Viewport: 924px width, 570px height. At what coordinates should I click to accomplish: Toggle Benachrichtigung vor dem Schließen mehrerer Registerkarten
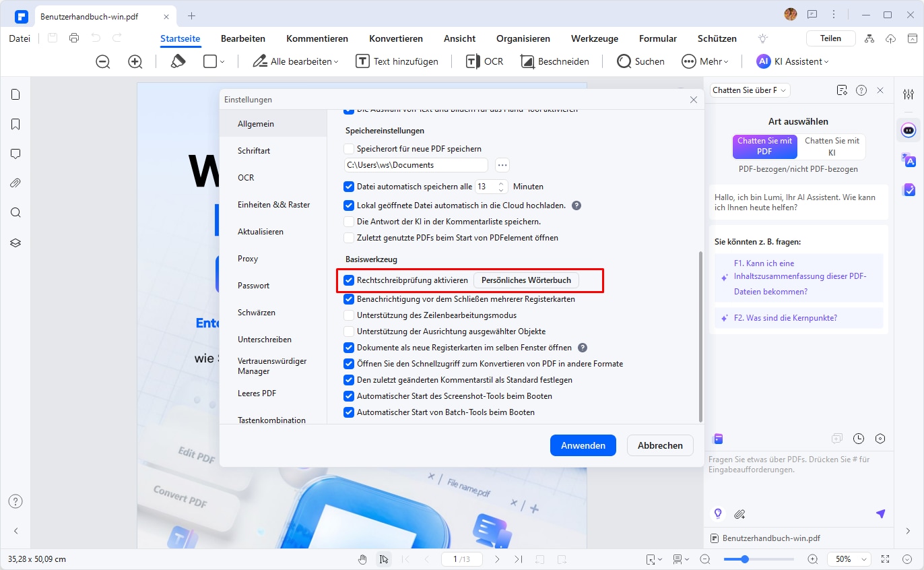(x=349, y=299)
